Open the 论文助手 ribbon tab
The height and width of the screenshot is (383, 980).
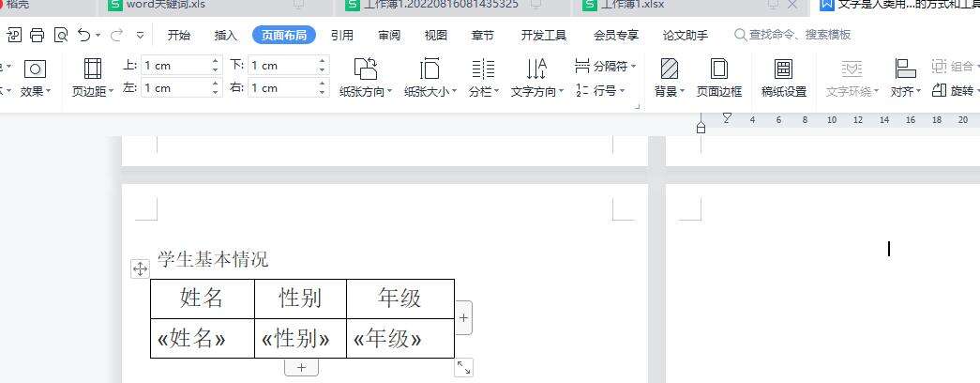[686, 35]
